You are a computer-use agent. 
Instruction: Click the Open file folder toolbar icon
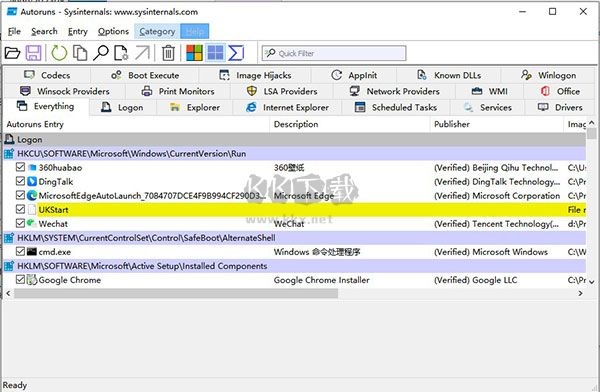12,53
